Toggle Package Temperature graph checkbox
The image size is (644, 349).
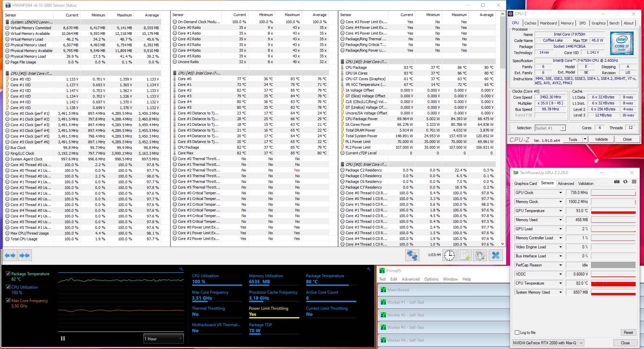(8, 273)
